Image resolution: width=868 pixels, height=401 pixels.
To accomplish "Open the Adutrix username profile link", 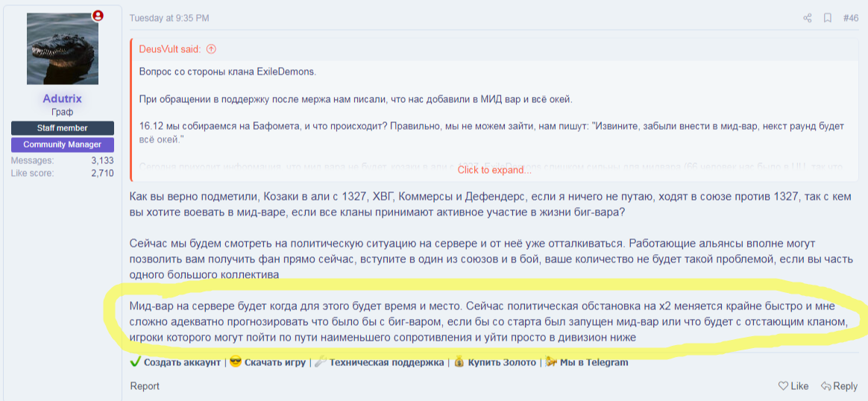I will tap(63, 98).
